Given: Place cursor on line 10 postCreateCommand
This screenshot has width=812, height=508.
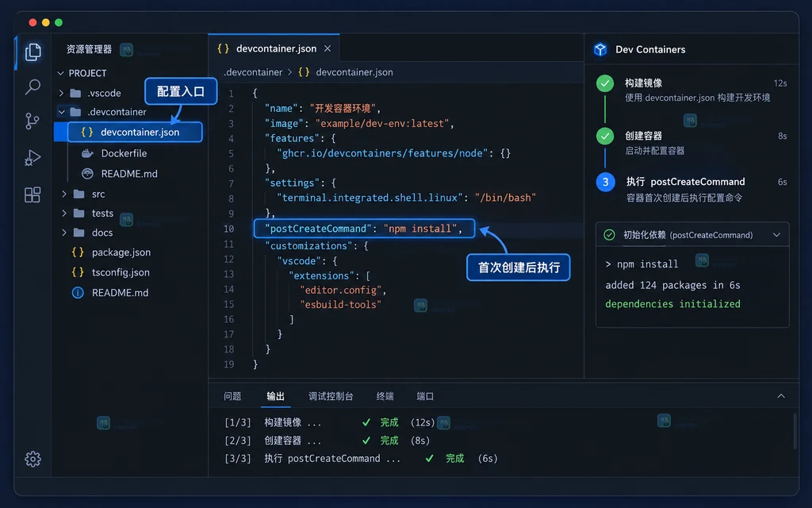Looking at the screenshot, I should (x=363, y=229).
